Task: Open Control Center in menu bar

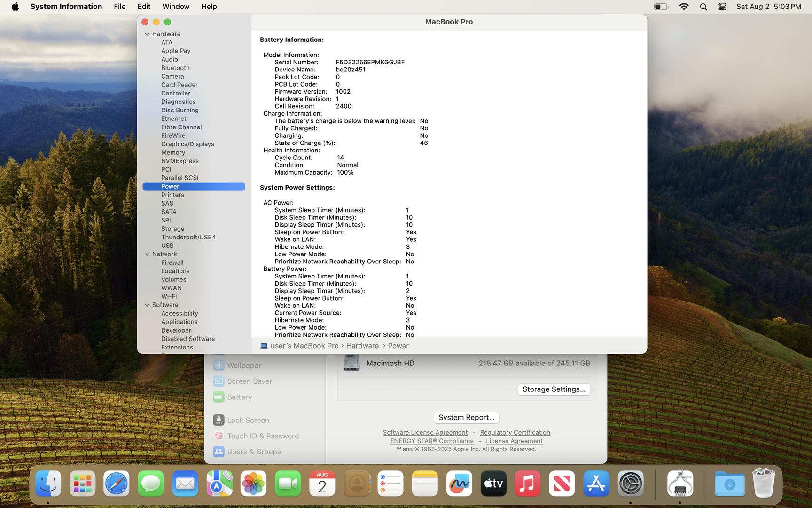Action: click(x=722, y=7)
